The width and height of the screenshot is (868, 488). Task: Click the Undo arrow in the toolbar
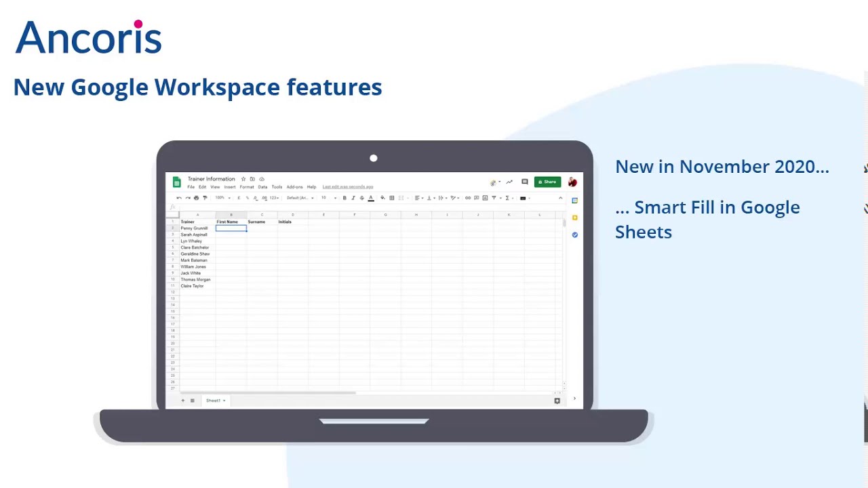click(179, 198)
